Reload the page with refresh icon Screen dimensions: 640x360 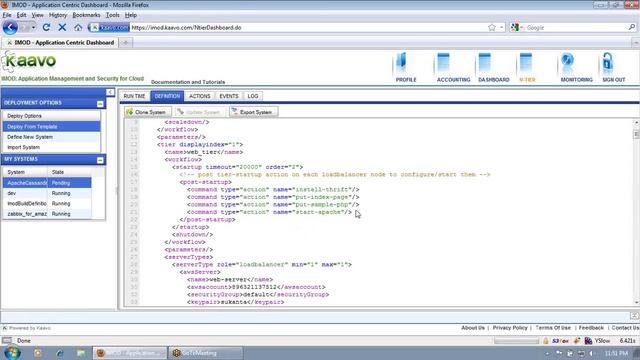tap(46, 27)
